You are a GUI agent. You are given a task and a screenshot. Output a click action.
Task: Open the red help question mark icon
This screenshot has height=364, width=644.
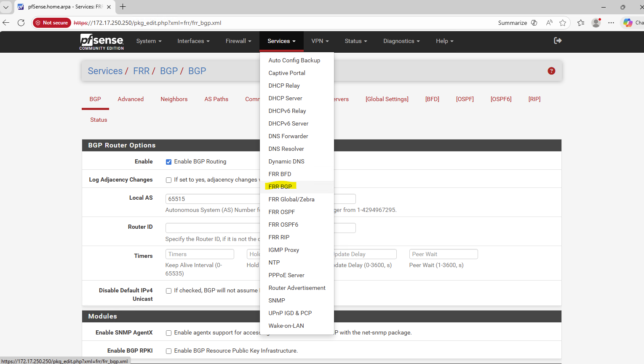(x=551, y=71)
